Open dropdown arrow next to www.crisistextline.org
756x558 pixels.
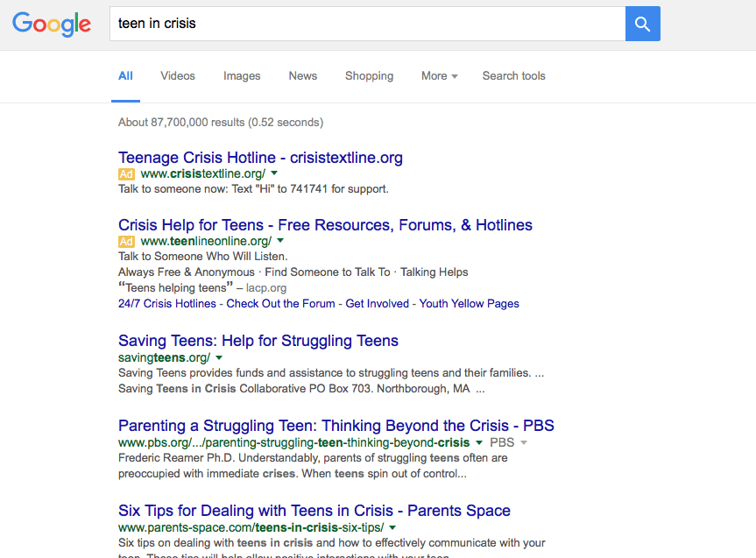[x=274, y=173]
